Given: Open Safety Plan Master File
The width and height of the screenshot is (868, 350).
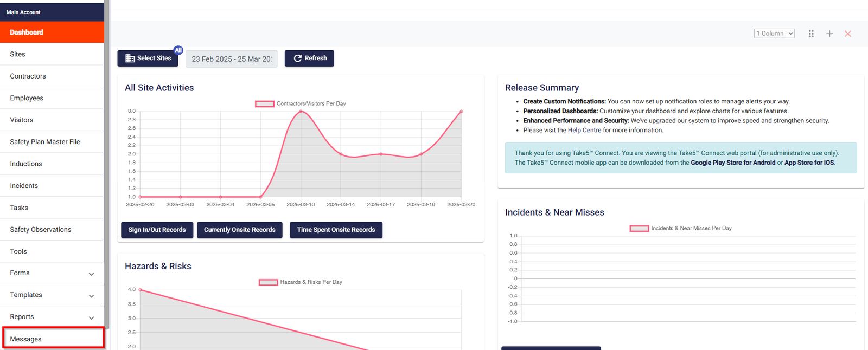Looking at the screenshot, I should 52,142.
